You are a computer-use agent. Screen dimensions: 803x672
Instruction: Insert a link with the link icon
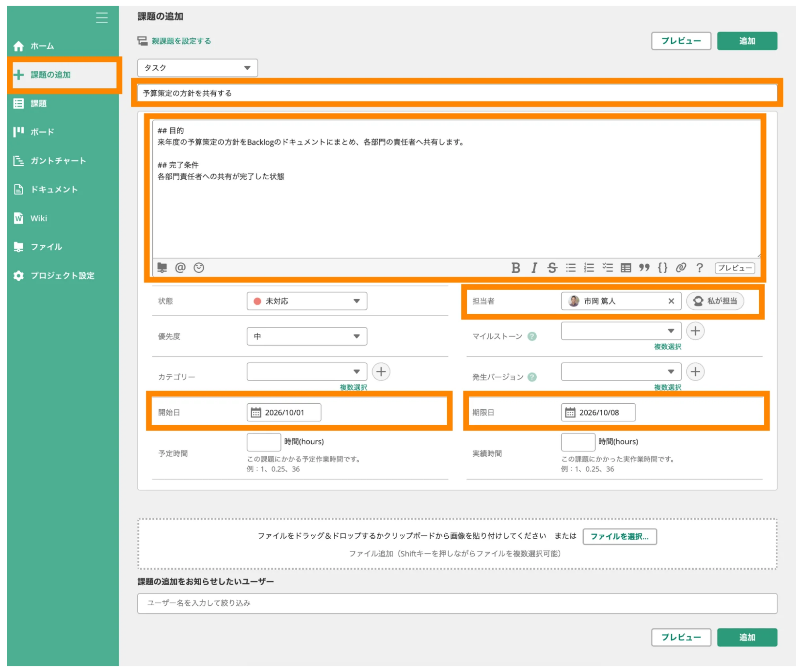click(681, 268)
